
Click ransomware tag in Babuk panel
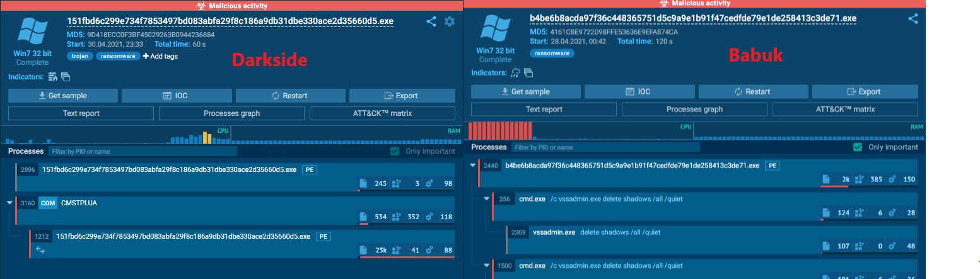552,54
